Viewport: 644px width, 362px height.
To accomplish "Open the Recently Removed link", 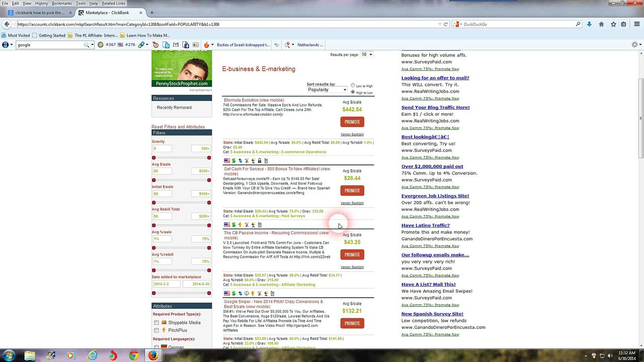I will (x=174, y=108).
